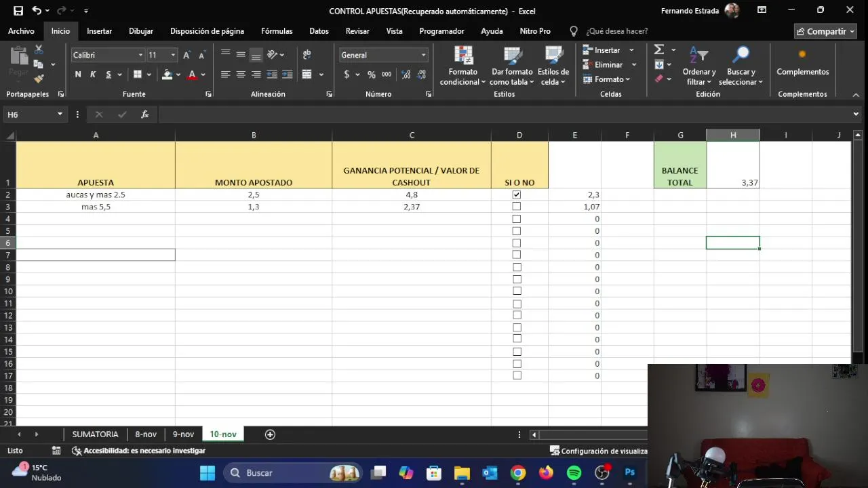Click the Accesibilidad: es necesario investigar status

(138, 451)
